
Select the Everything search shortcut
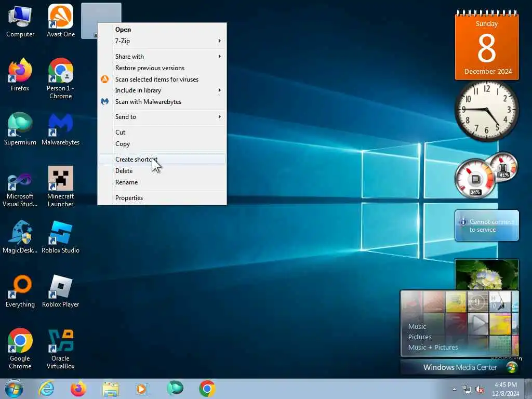click(20, 291)
